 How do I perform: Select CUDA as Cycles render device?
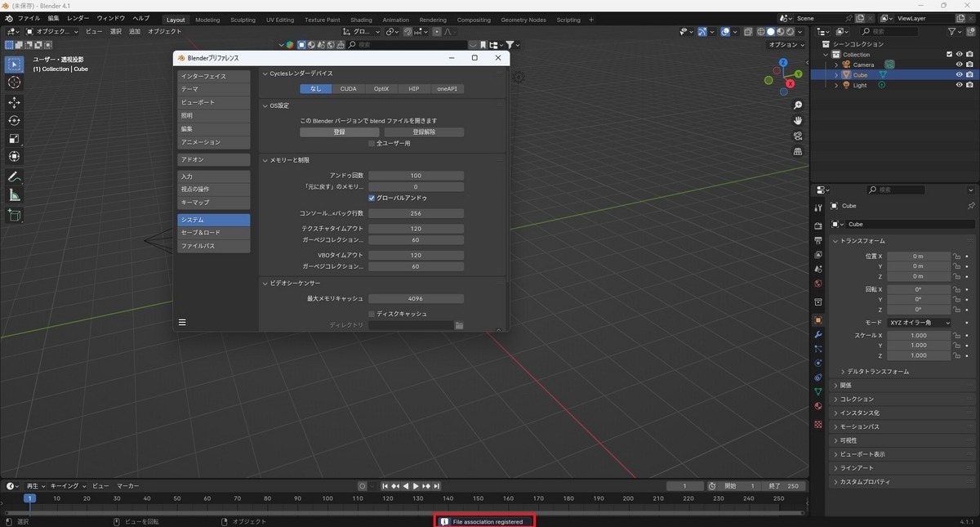point(348,88)
